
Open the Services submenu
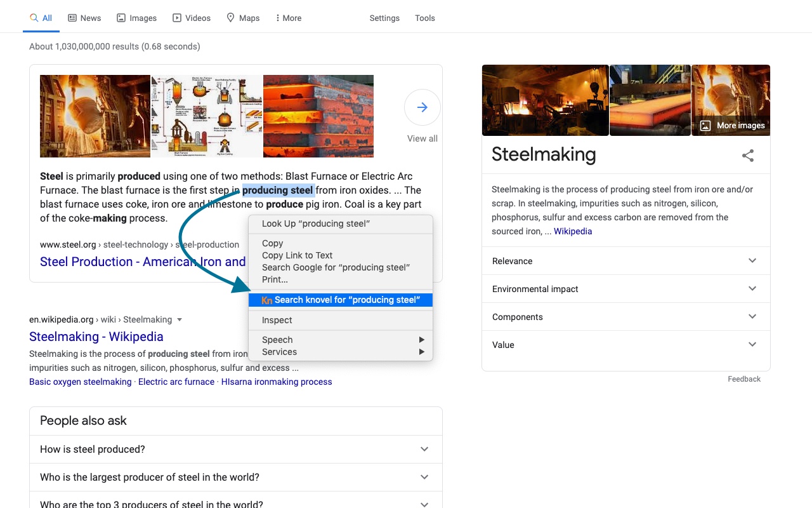pyautogui.click(x=341, y=352)
